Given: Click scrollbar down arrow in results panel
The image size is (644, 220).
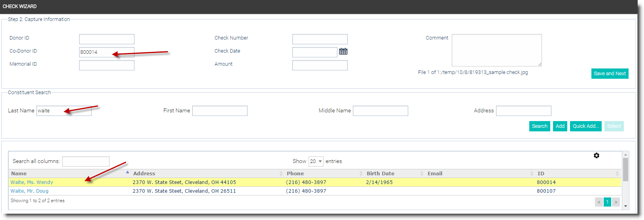Looking at the screenshot, I should [x=625, y=206].
